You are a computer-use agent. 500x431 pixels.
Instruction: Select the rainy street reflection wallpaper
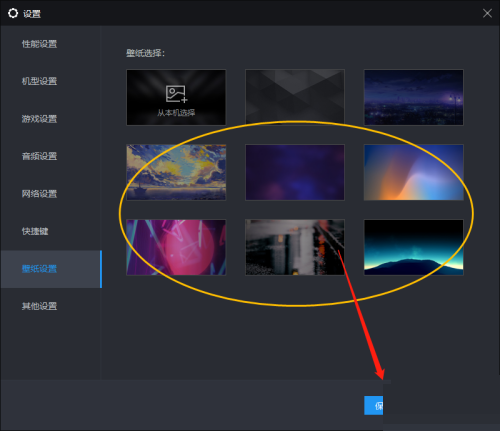click(295, 247)
